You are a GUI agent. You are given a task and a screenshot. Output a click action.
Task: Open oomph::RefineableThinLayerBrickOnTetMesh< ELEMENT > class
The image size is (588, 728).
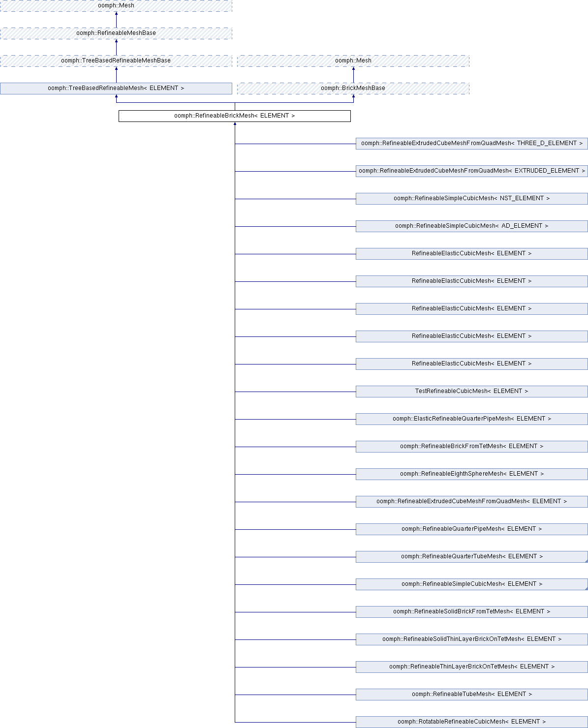[471, 667]
